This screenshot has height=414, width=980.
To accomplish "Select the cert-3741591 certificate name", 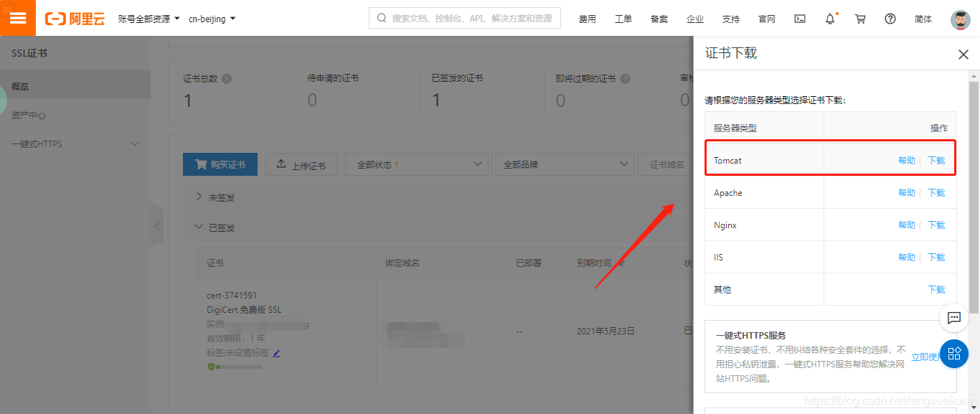I will [x=232, y=296].
